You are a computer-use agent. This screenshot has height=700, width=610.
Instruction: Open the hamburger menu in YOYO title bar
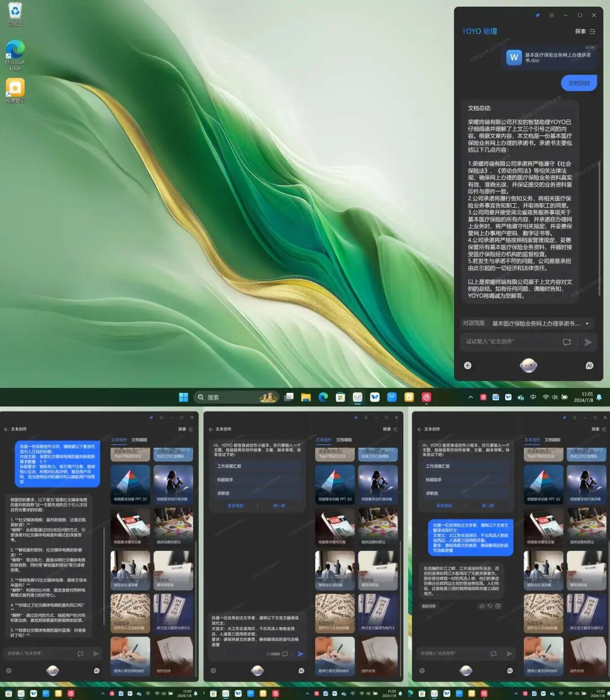pos(551,15)
